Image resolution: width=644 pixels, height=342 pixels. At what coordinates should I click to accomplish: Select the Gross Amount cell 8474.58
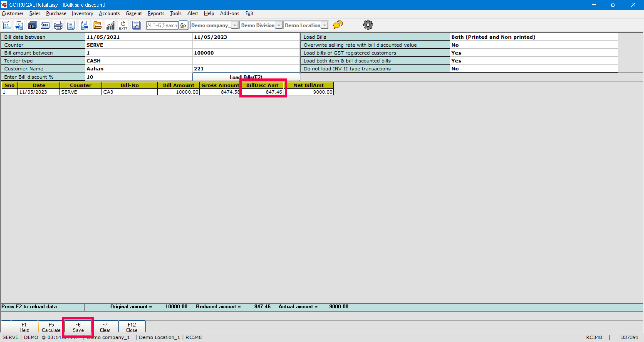click(220, 92)
